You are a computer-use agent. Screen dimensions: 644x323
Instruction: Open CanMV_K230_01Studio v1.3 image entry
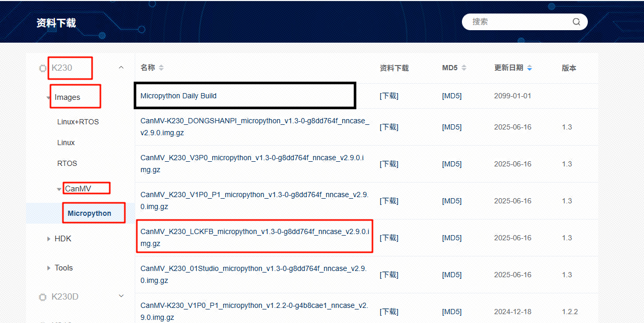click(255, 275)
